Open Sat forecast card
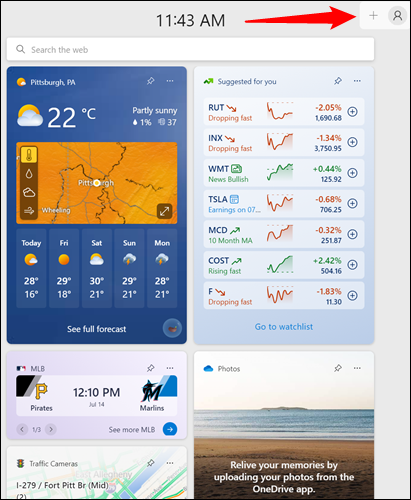 [x=96, y=268]
